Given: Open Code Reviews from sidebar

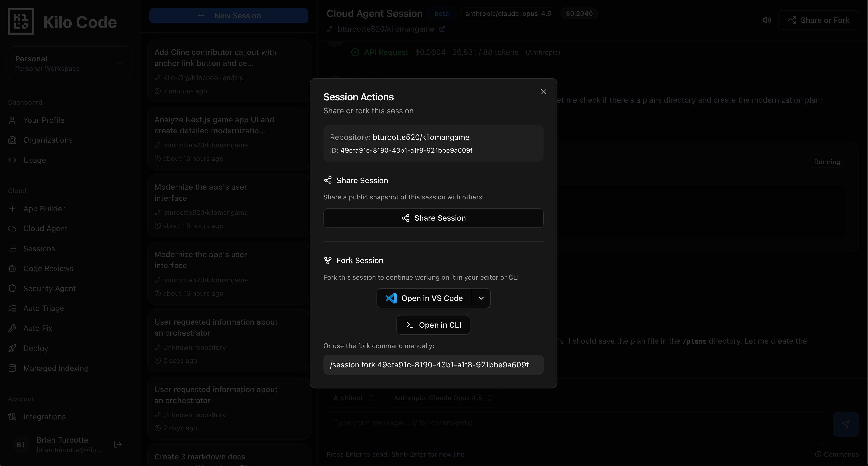Looking at the screenshot, I should [x=48, y=268].
